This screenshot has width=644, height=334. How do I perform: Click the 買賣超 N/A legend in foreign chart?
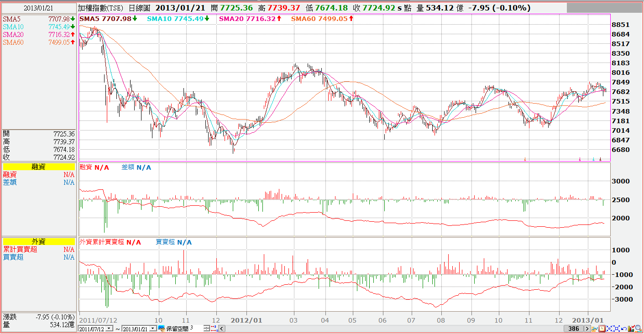(x=174, y=242)
